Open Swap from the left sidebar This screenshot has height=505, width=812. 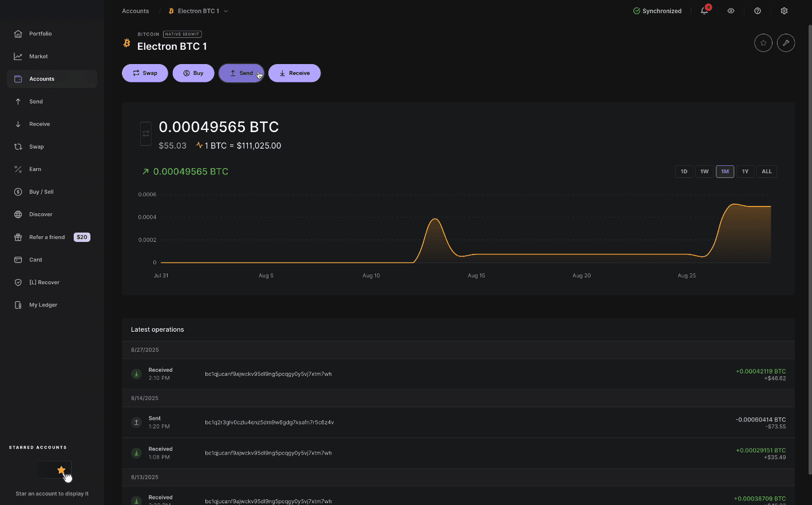click(52, 146)
